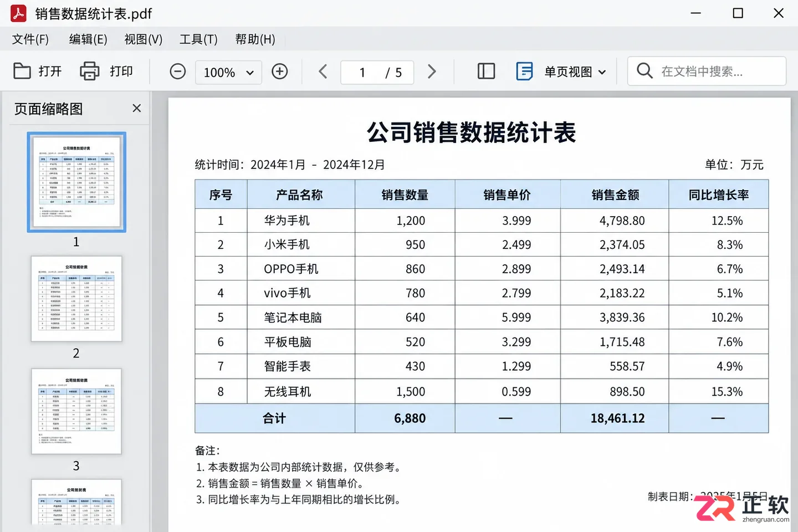Screen dimensions: 798x532
Task: Click the document title 公司销售数据统计表
Action: (x=472, y=132)
